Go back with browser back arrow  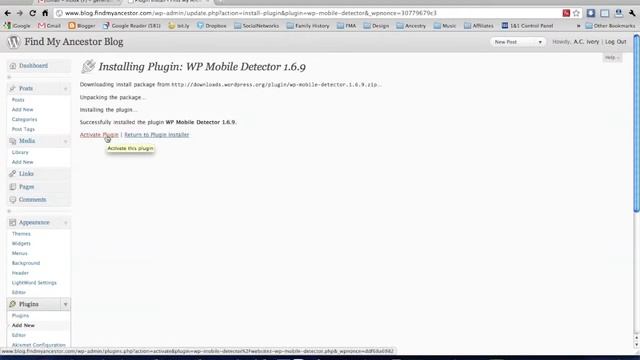click(x=7, y=13)
